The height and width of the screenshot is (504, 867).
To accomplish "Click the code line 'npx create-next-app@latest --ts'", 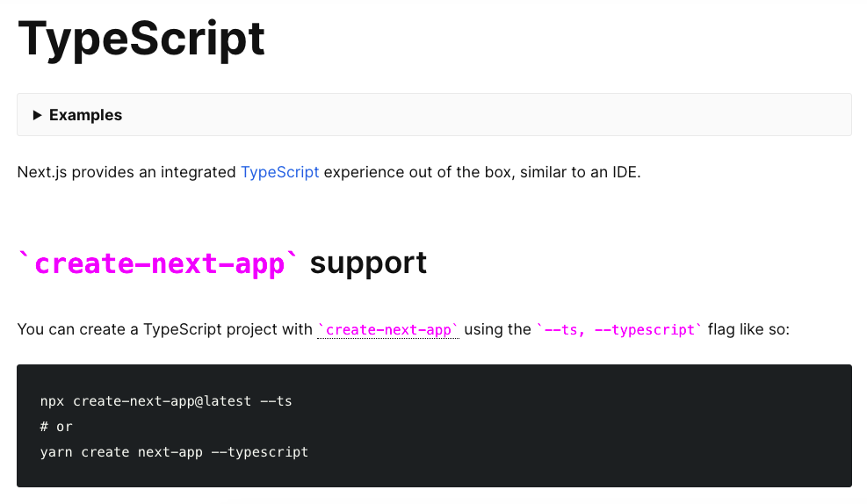I will [x=166, y=400].
